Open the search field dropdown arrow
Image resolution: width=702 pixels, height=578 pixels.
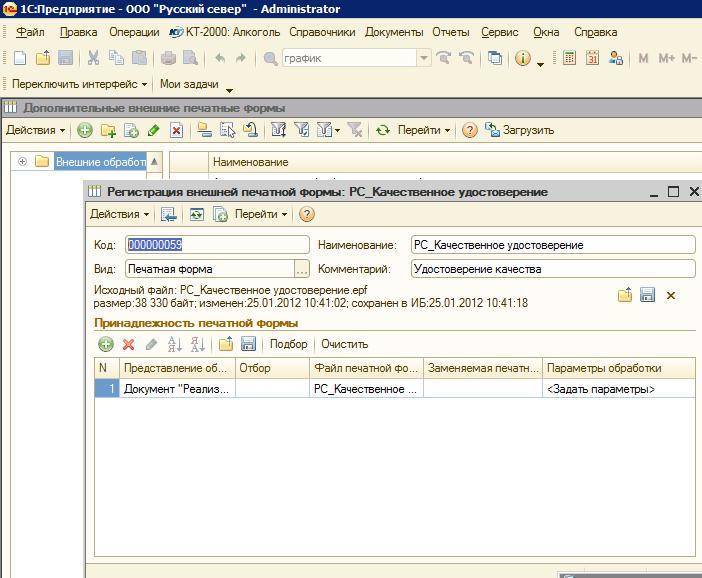[x=424, y=58]
